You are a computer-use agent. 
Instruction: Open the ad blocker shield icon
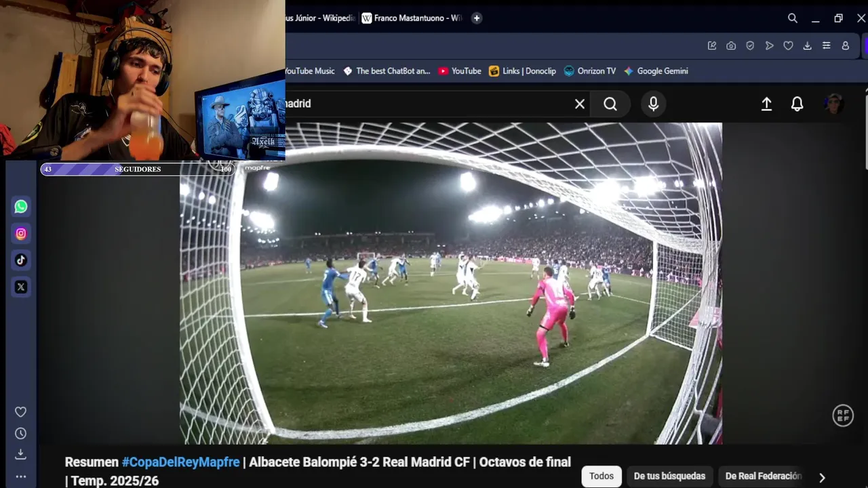click(750, 45)
